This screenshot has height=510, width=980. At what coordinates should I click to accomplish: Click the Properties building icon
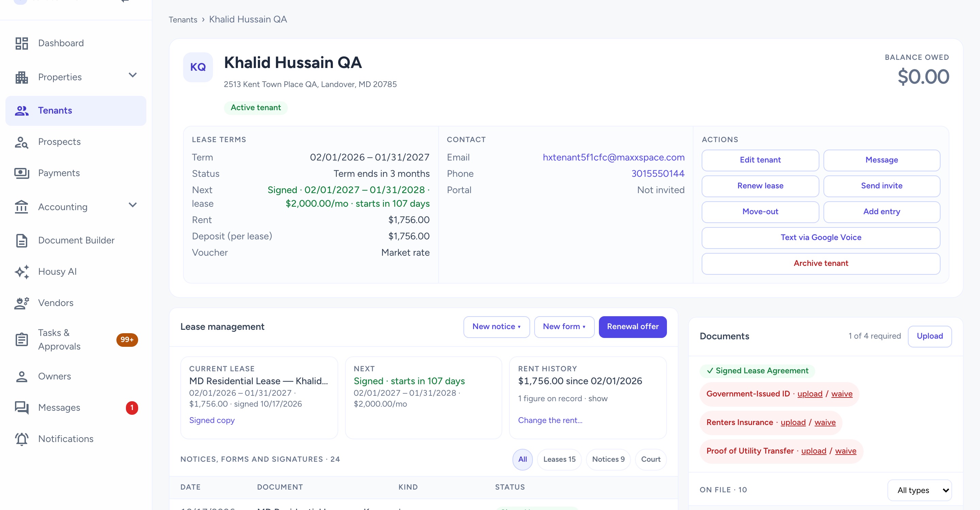tap(22, 77)
